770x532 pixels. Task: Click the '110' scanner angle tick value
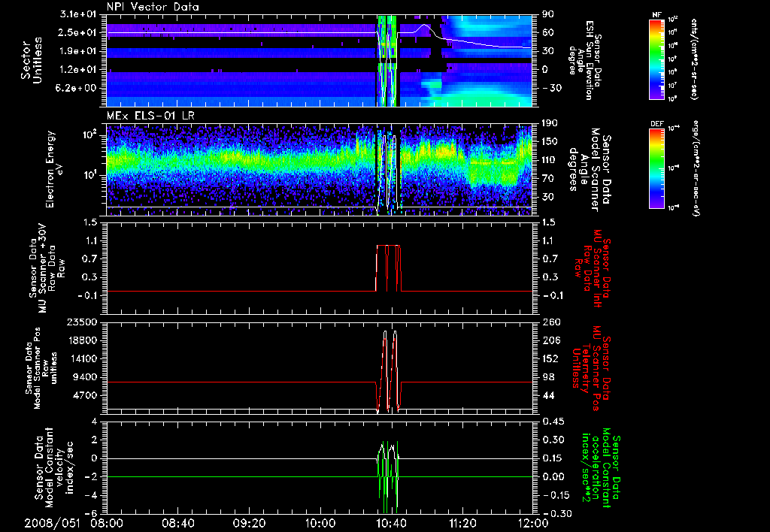tap(550, 160)
